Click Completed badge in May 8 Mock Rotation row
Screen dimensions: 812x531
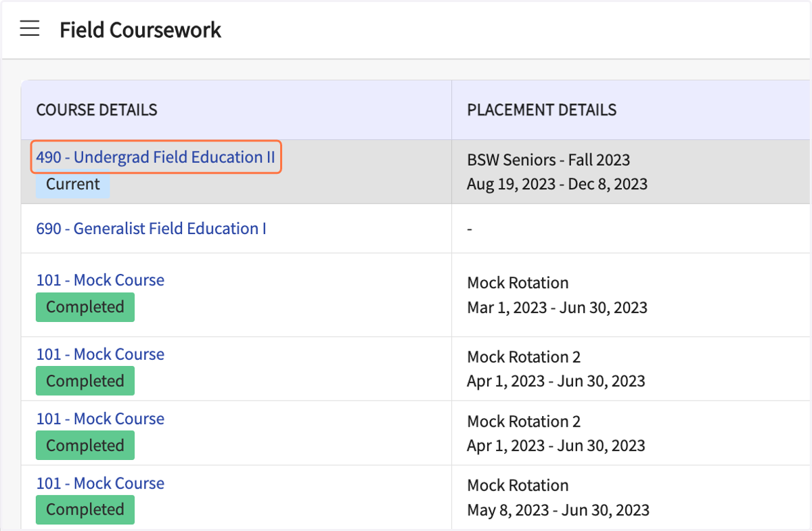click(x=85, y=509)
